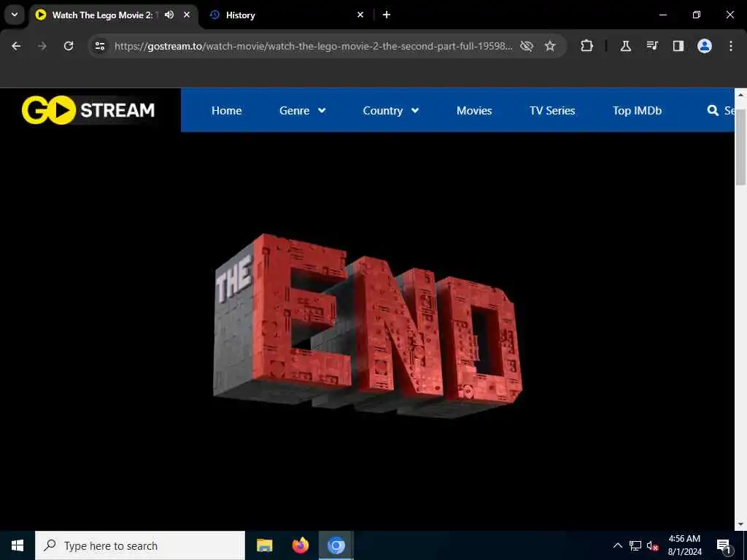747x560 pixels.
Task: Open the clock showing 4:56 AM
Action: tap(684, 545)
